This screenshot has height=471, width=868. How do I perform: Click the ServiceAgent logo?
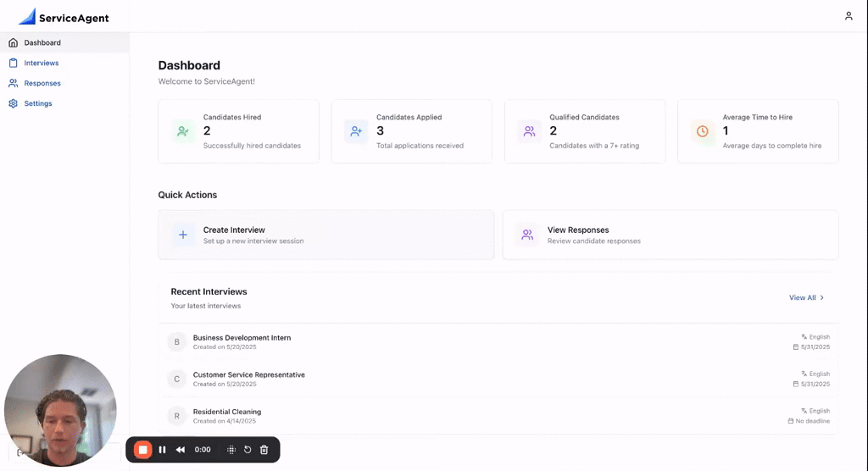[x=64, y=17]
